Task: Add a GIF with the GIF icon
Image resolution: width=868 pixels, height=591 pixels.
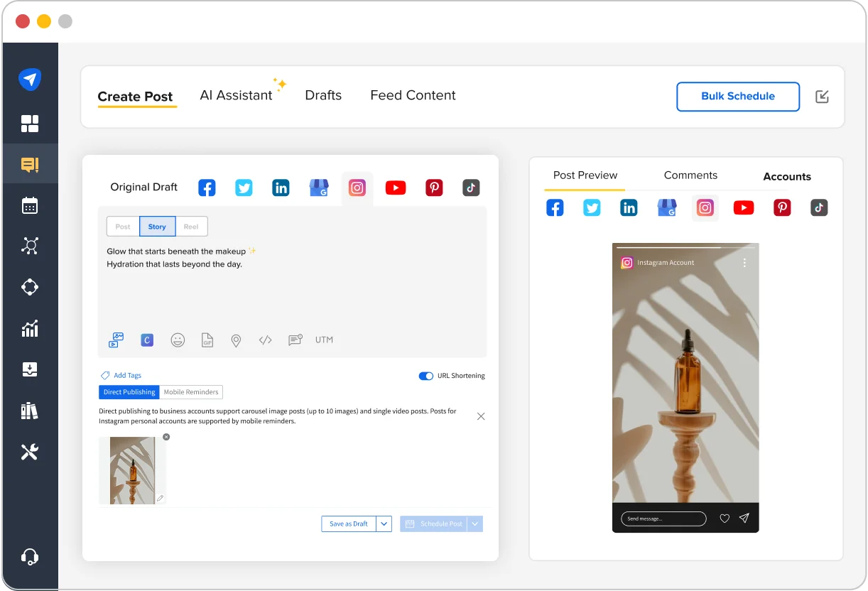Action: 207,340
